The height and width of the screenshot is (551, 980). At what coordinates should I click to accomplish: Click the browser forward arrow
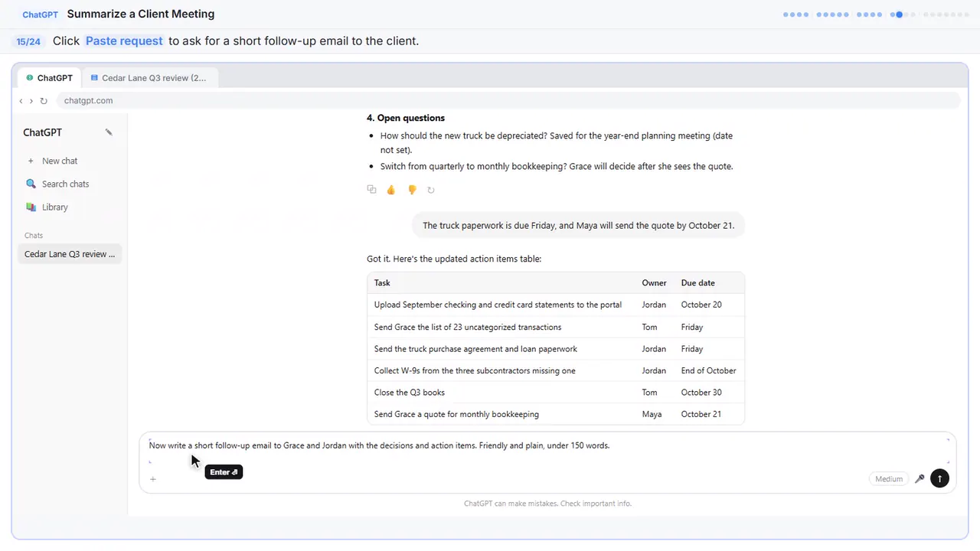[x=31, y=100]
